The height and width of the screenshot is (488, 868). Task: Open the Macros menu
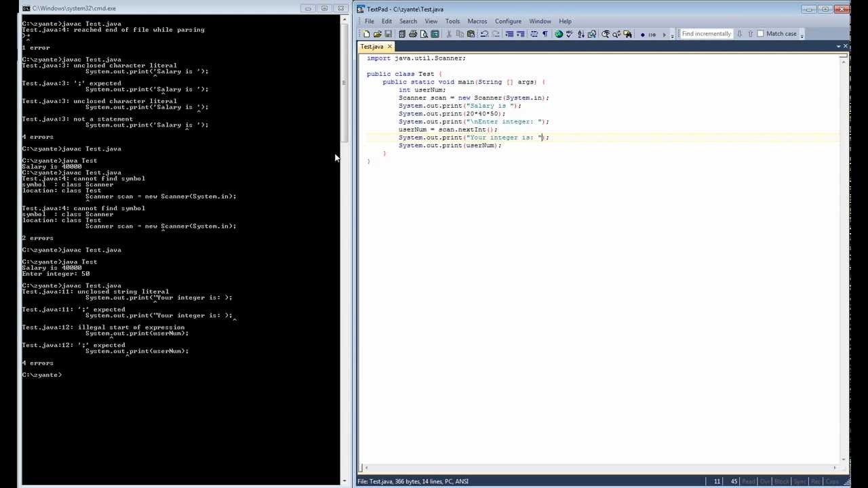coord(477,21)
